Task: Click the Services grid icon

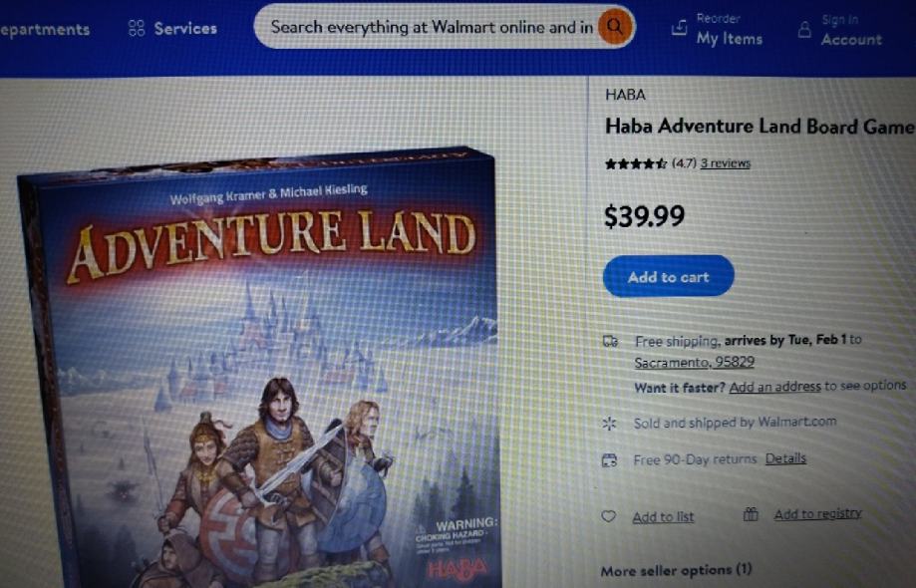Action: click(x=137, y=28)
